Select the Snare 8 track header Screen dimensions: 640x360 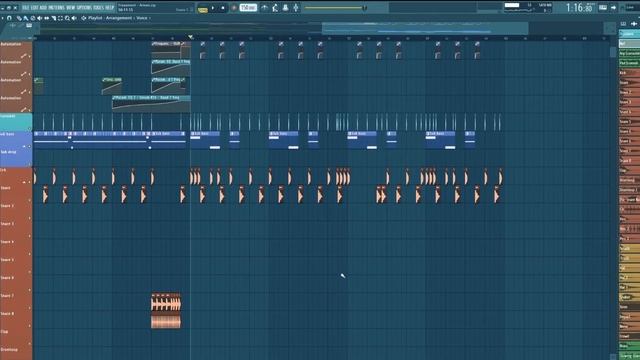(x=16, y=320)
